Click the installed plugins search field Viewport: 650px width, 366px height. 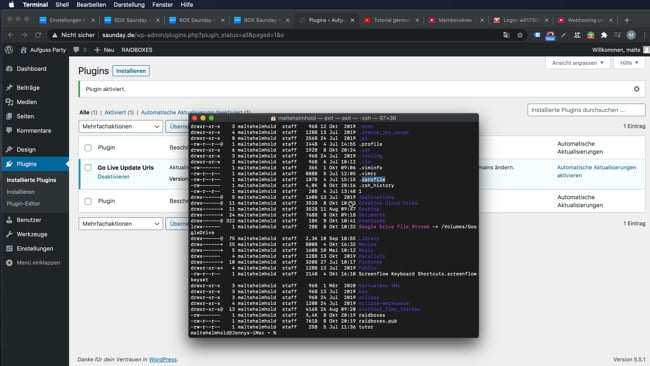click(x=586, y=110)
